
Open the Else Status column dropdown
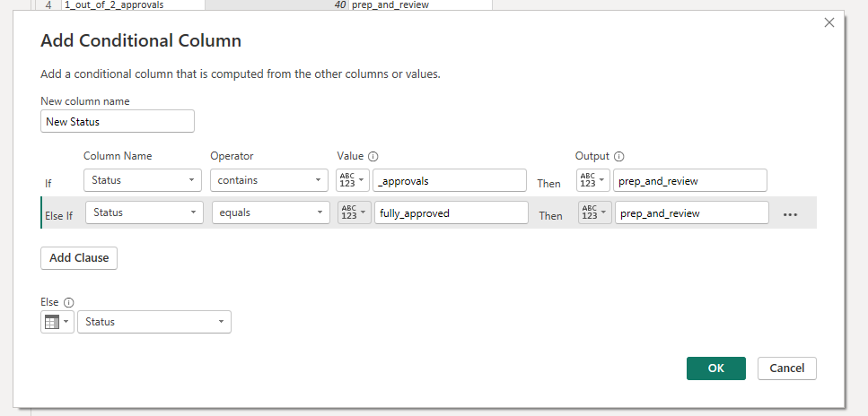pos(154,321)
